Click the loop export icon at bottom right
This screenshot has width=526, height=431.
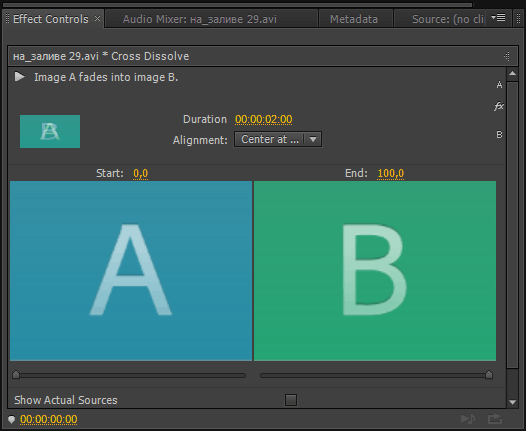[x=495, y=419]
